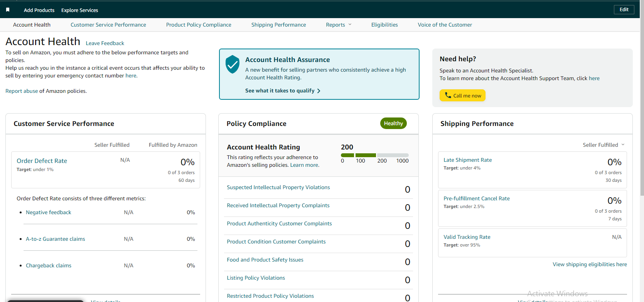The width and height of the screenshot is (644, 302).
Task: Click the Late Shipment Rate 0% value
Action: pos(614,162)
